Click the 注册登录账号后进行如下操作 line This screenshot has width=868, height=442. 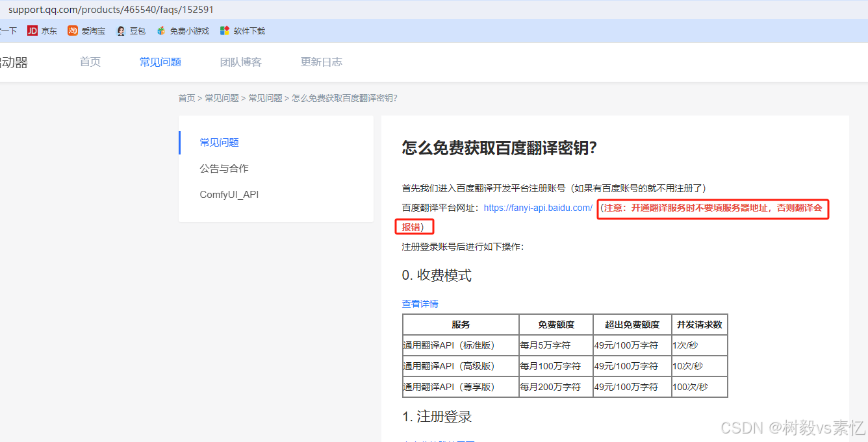coord(463,247)
